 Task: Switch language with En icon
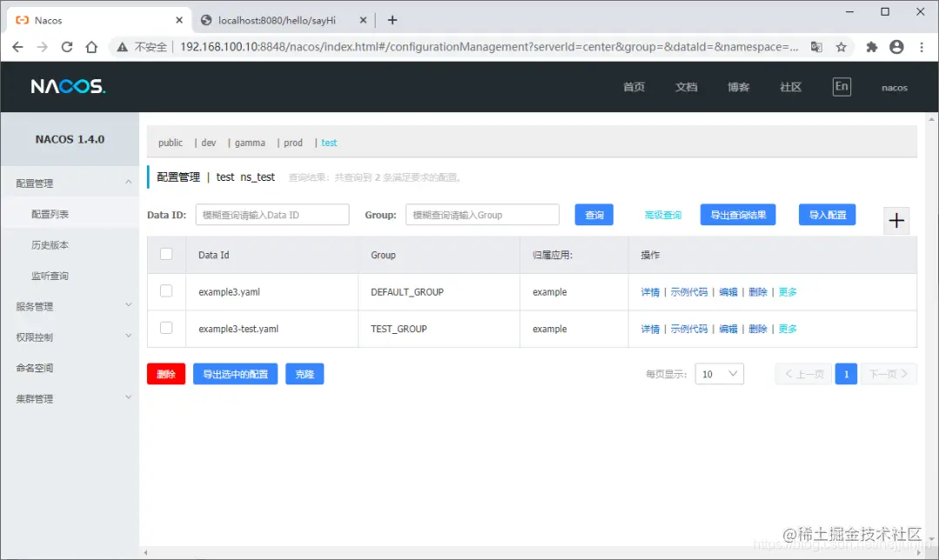tap(842, 86)
